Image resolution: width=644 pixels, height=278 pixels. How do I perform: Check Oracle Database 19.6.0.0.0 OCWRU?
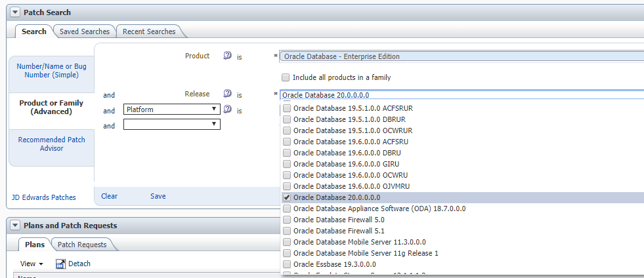[x=287, y=175]
